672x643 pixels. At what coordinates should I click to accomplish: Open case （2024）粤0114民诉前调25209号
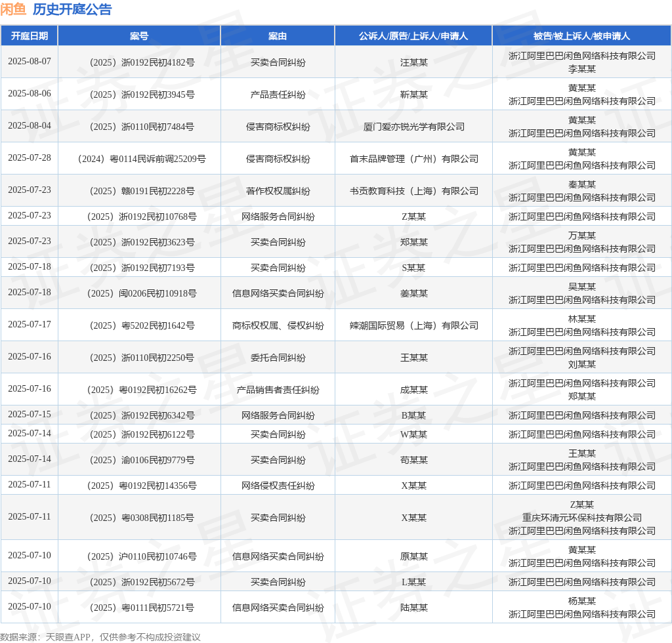tap(139, 159)
